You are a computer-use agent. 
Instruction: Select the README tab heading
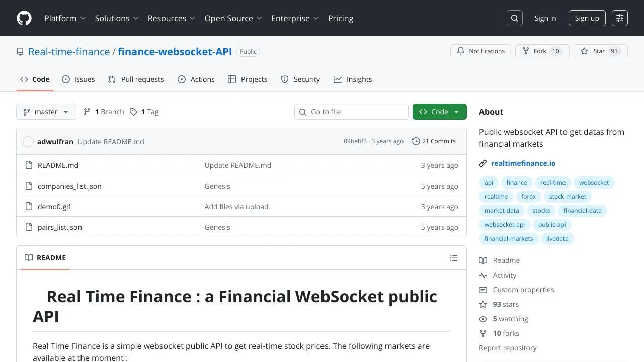(x=45, y=258)
